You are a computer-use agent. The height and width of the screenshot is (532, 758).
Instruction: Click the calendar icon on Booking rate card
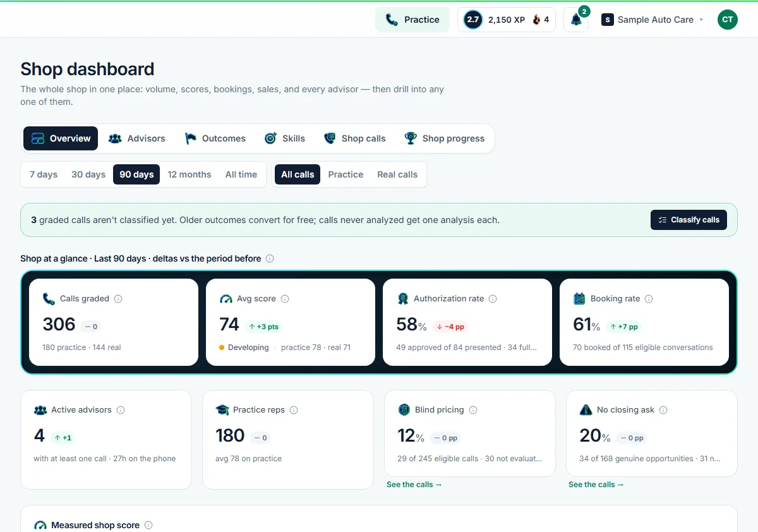click(579, 299)
